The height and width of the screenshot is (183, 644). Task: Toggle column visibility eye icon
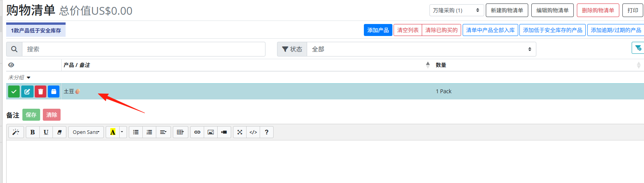11,65
